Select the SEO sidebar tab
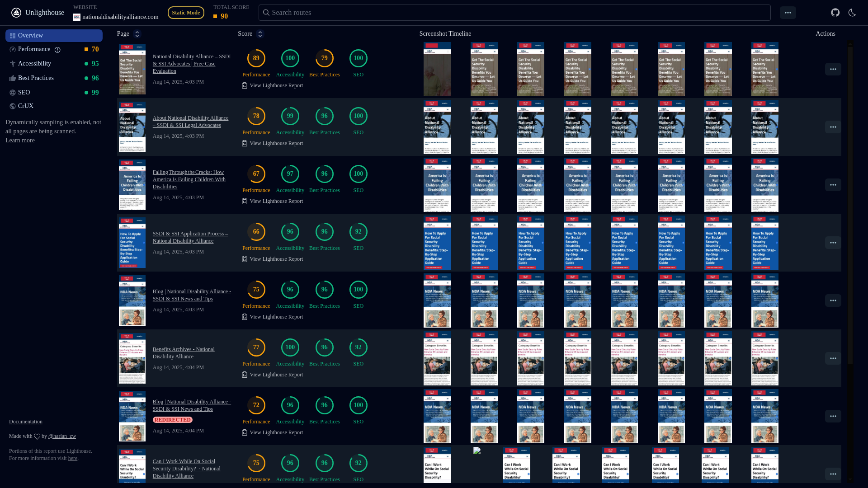The height and width of the screenshot is (488, 868). 54,93
